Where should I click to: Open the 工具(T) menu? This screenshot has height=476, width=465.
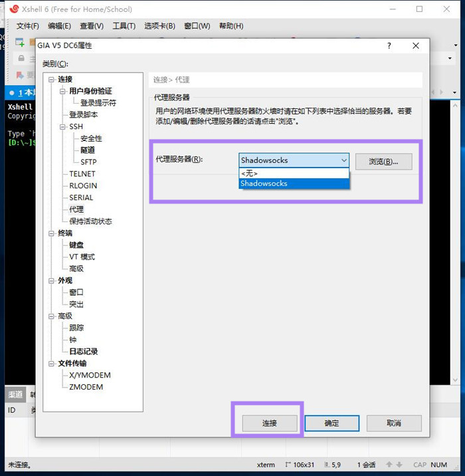coord(124,26)
